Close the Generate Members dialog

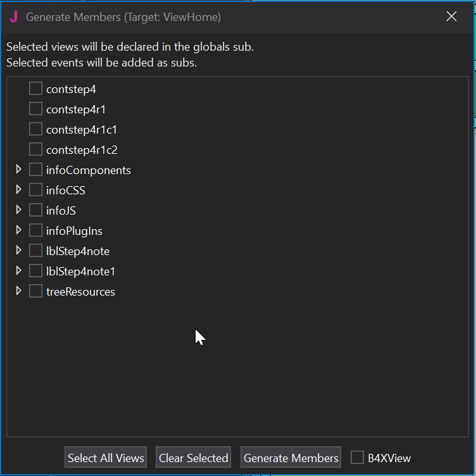click(451, 17)
